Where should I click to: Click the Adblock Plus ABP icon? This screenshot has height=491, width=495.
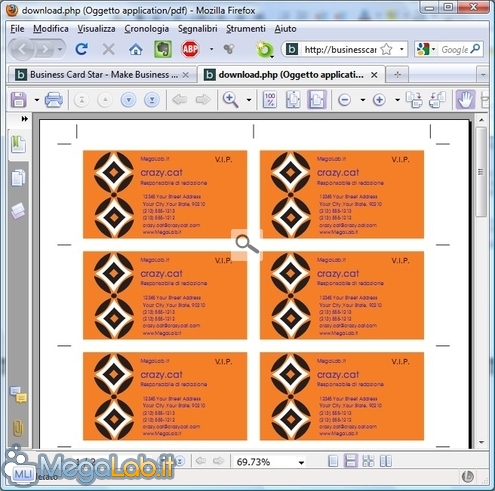[190, 49]
